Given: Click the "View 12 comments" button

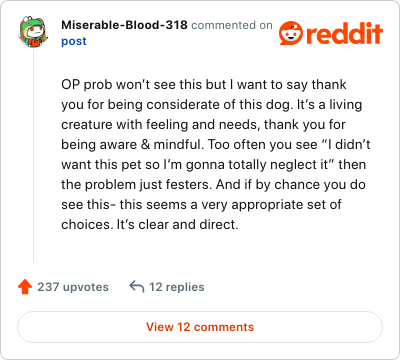Looking at the screenshot, I should [200, 327].
